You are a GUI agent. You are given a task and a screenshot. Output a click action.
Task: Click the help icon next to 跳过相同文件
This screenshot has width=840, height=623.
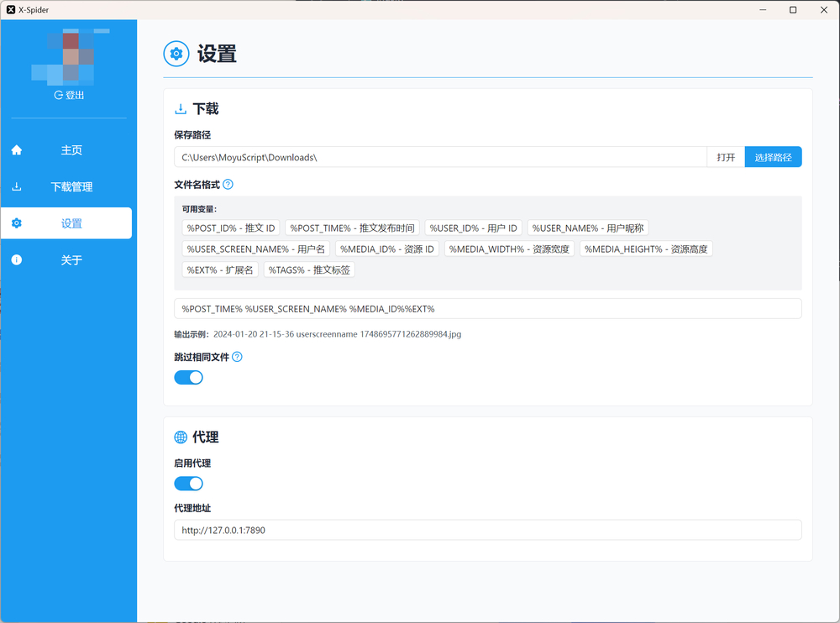tap(238, 357)
